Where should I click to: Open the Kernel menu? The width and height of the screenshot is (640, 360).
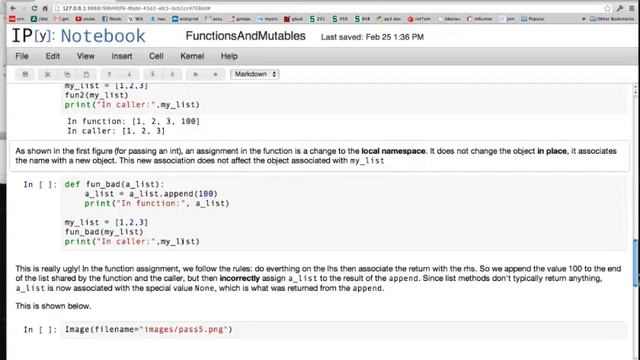tap(192, 56)
